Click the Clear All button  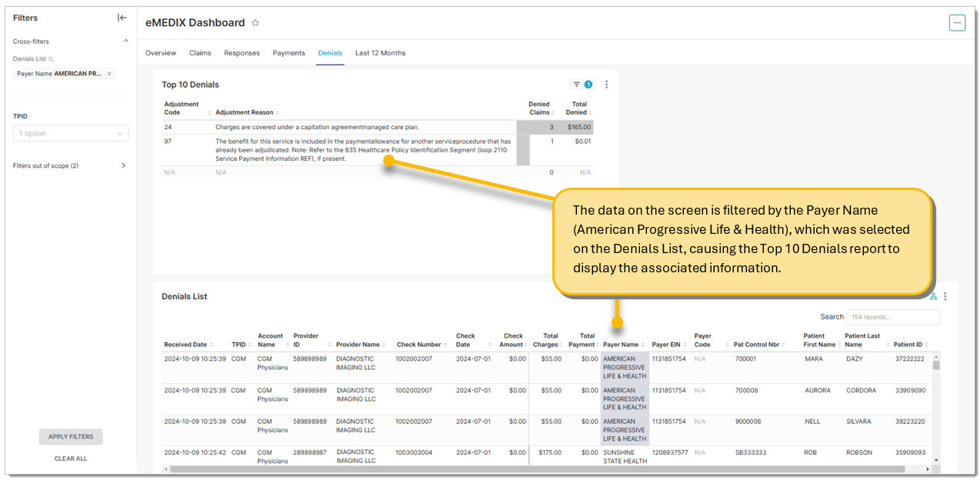[71, 458]
